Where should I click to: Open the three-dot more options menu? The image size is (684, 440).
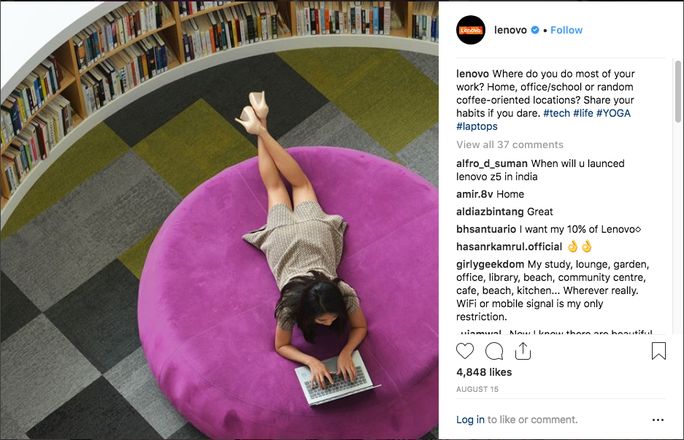pos(658,420)
